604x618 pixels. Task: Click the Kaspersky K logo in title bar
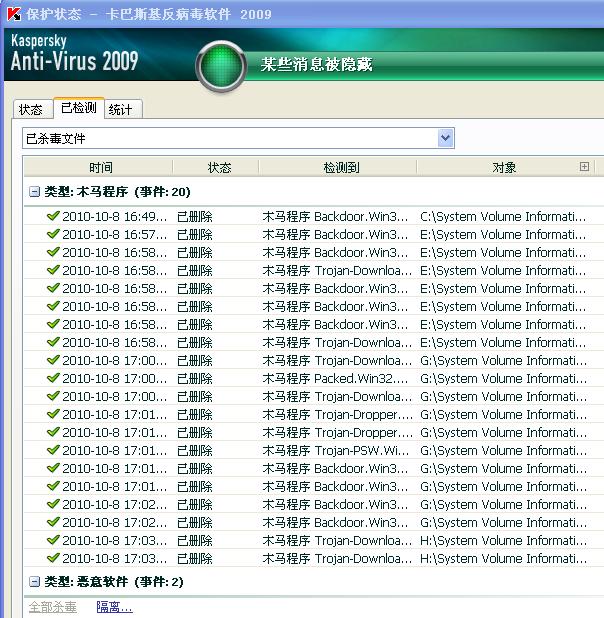pos(13,14)
